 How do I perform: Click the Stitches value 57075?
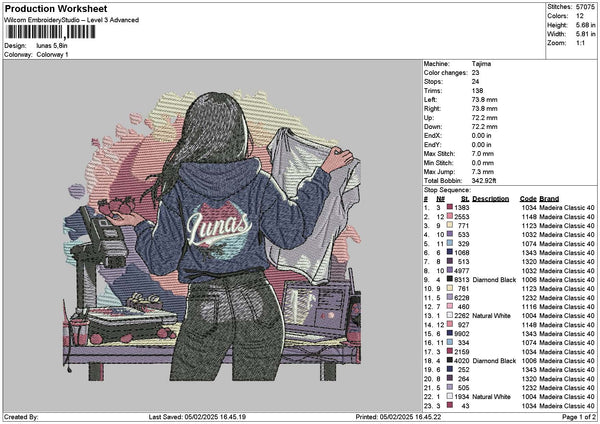pyautogui.click(x=585, y=7)
